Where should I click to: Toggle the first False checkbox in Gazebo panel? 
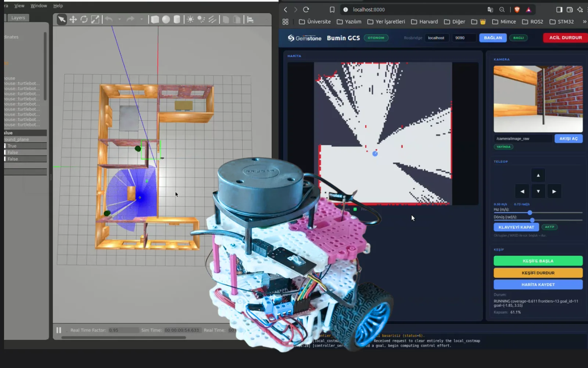(x=5, y=152)
